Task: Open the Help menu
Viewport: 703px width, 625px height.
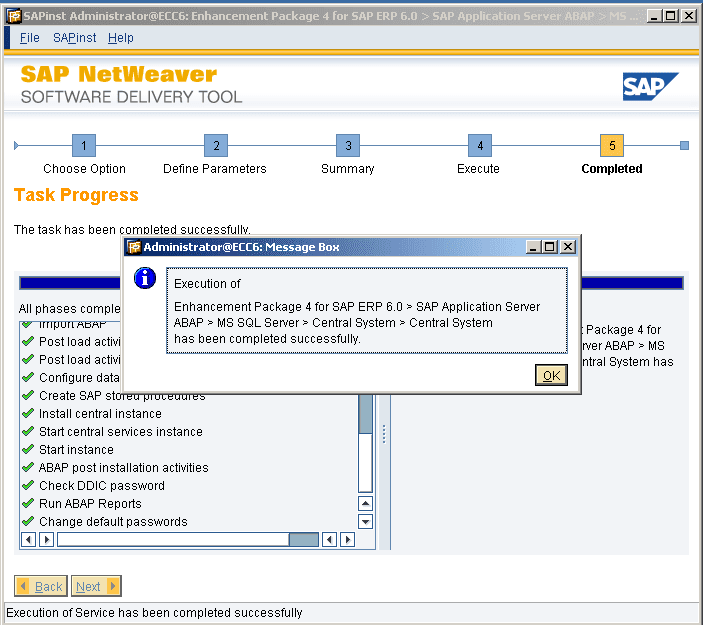Action: [121, 38]
